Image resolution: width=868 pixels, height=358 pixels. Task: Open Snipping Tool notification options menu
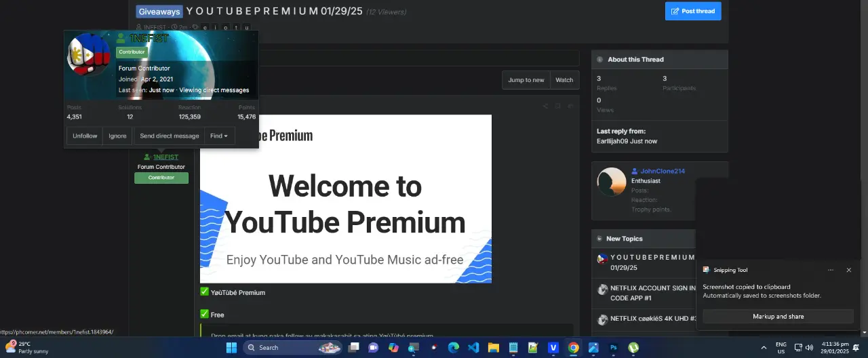tap(831, 270)
